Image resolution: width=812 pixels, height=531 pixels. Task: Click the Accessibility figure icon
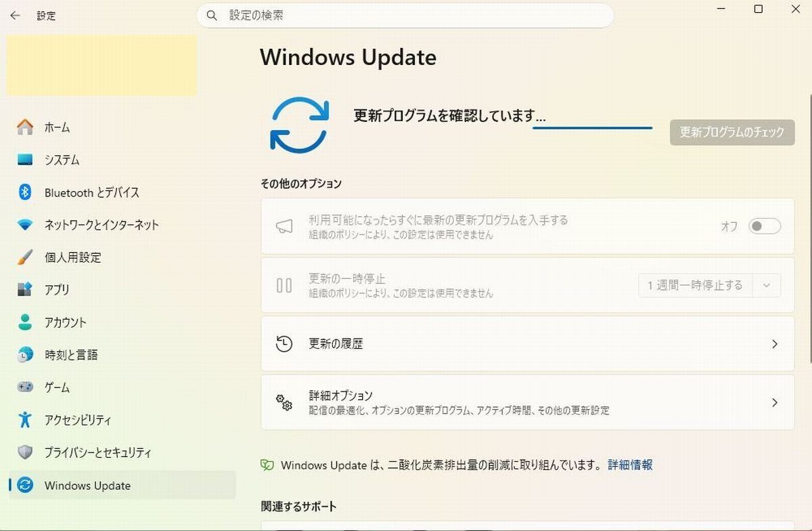pyautogui.click(x=25, y=420)
